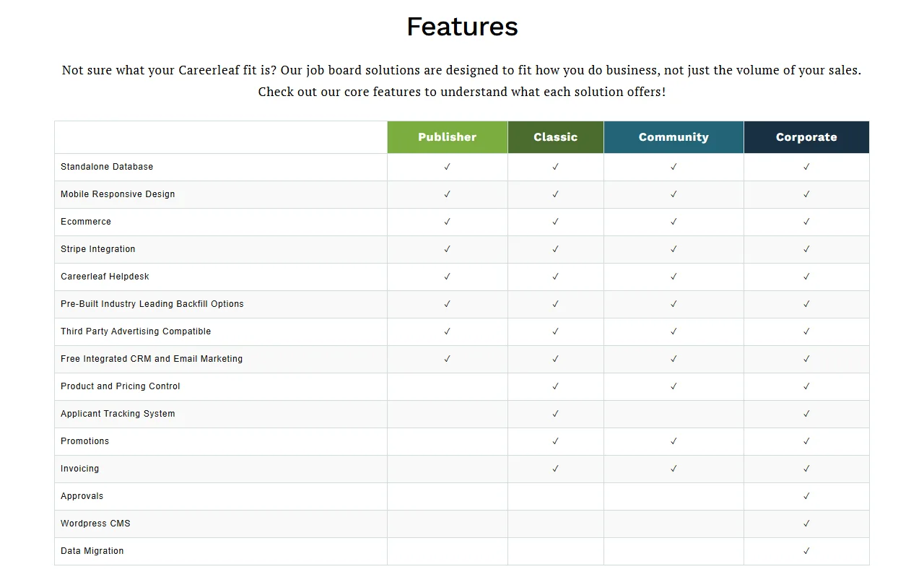Click the Invoicing row label

click(x=80, y=469)
